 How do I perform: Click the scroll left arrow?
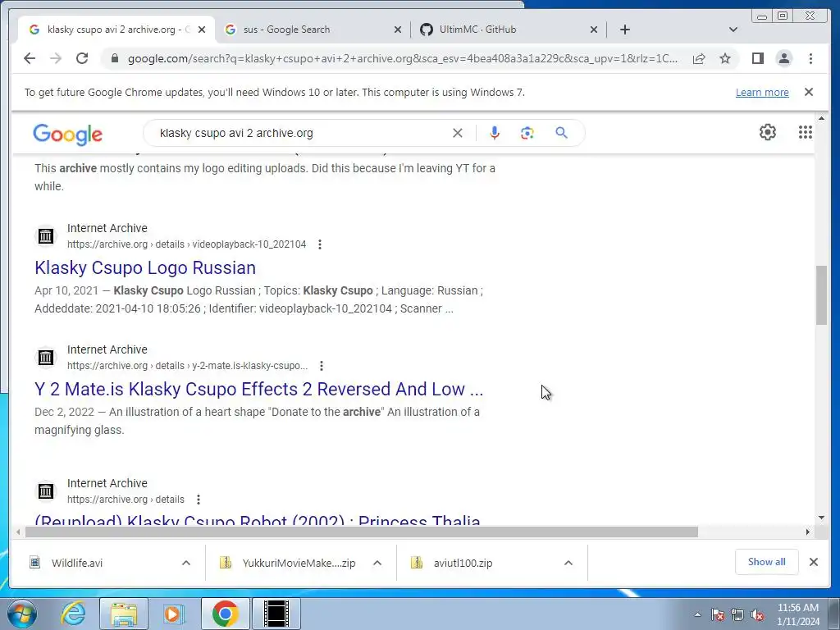point(18,532)
